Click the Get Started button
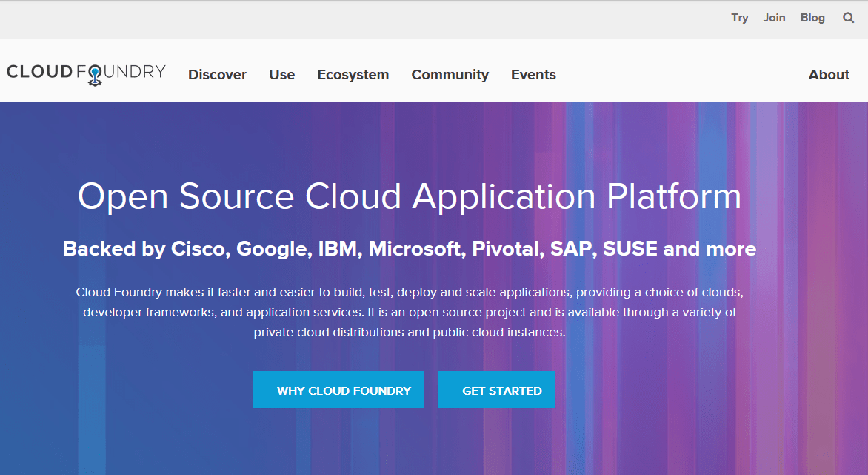 (496, 390)
